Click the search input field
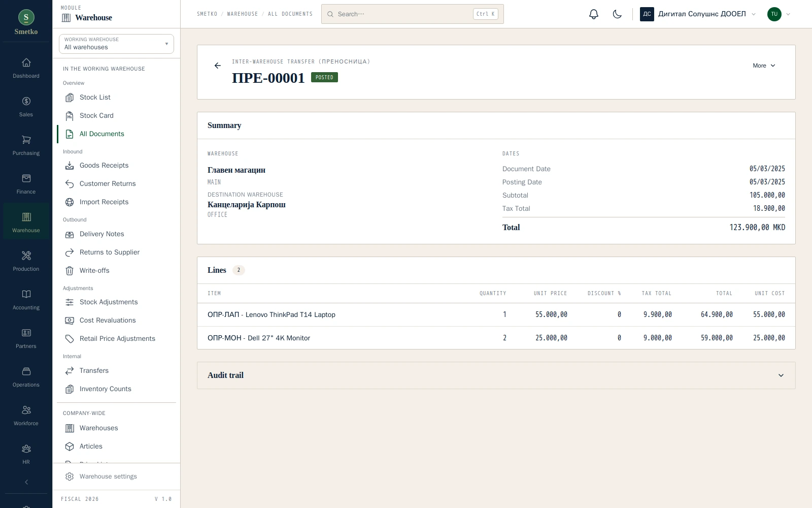812x508 pixels. tap(412, 14)
